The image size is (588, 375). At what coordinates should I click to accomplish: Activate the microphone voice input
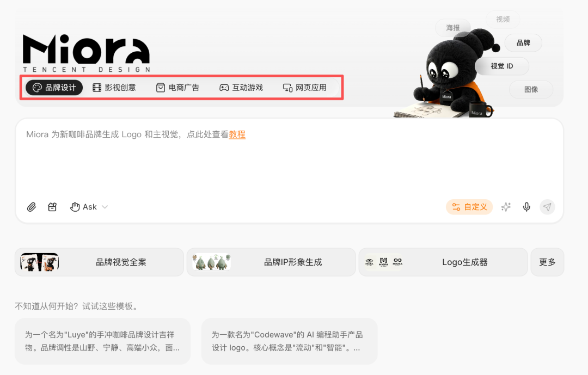coord(526,207)
